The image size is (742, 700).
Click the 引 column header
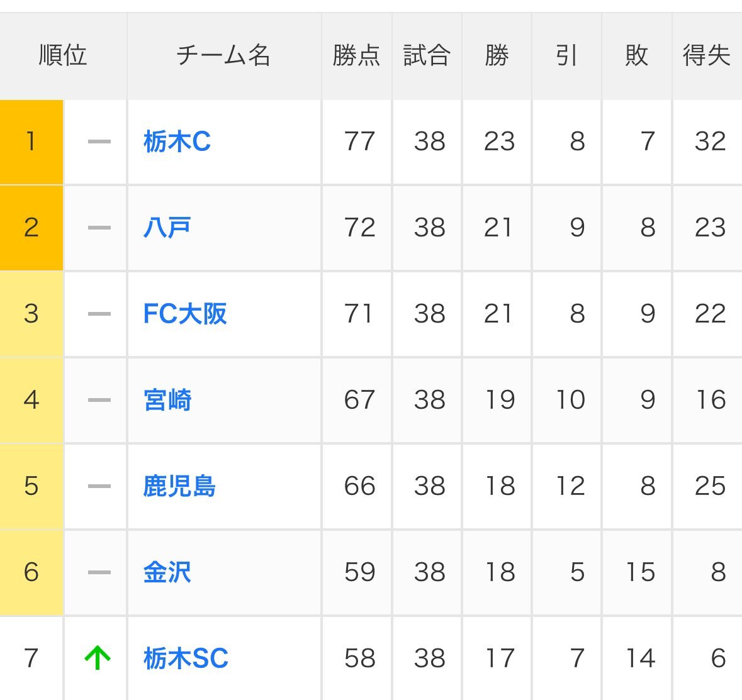click(566, 56)
